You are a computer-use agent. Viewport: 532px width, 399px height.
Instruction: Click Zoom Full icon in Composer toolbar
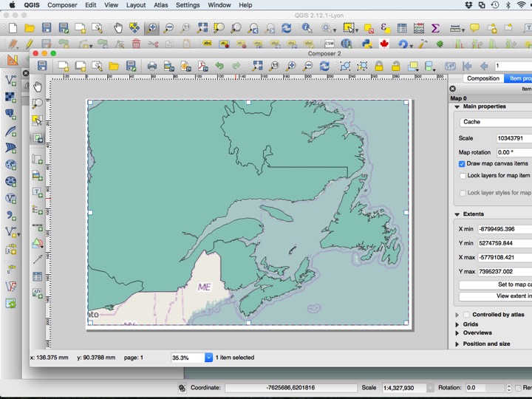257,66
